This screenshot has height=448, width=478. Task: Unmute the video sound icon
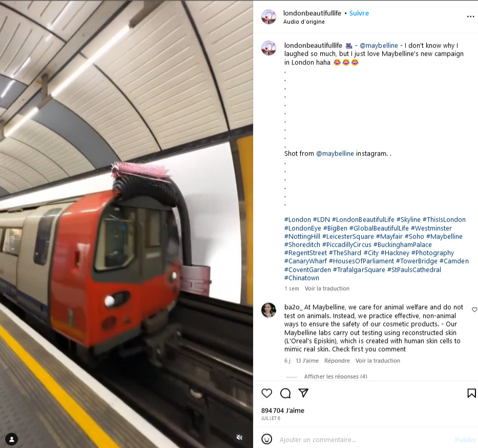tap(240, 437)
